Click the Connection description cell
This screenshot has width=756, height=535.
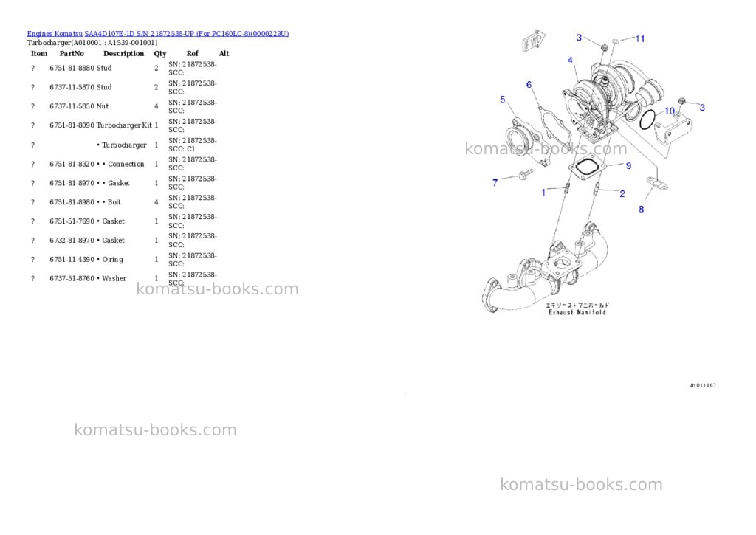tap(120, 165)
